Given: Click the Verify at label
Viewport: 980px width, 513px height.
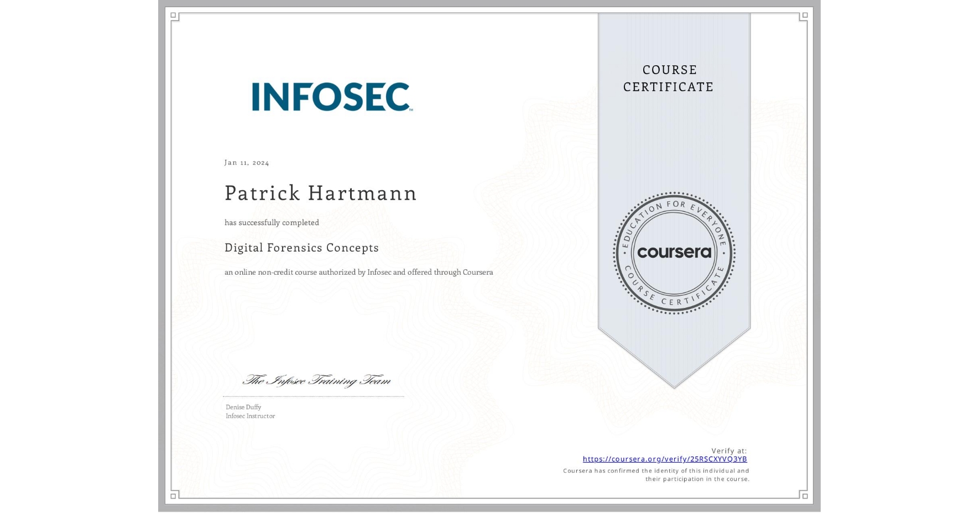Looking at the screenshot, I should coord(729,451).
